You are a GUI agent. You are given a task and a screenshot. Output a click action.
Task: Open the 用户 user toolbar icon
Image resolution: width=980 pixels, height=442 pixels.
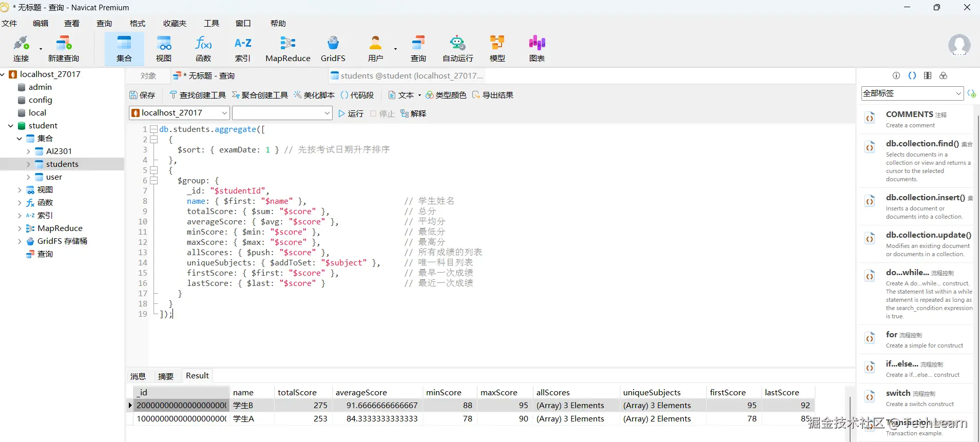[x=376, y=49]
